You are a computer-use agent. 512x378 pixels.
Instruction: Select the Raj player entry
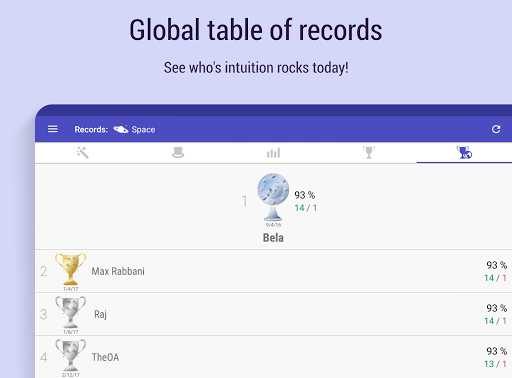273,314
